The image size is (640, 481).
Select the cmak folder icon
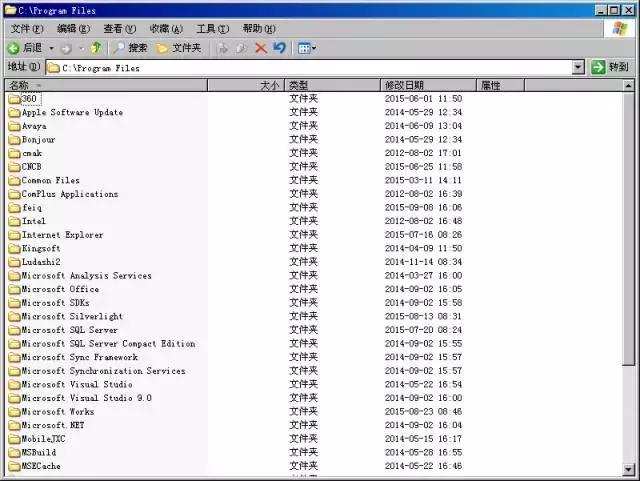(14, 153)
